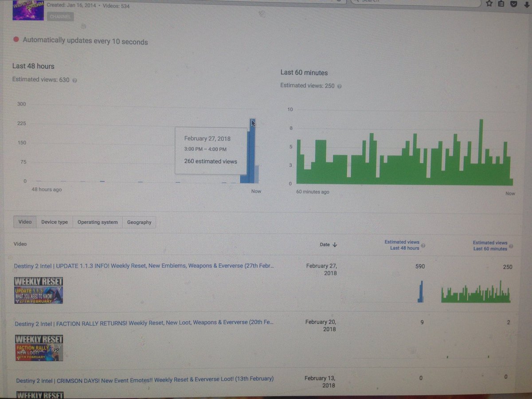Click help icon beside Estimated views: 250
The width and height of the screenshot is (532, 399).
[x=339, y=86]
